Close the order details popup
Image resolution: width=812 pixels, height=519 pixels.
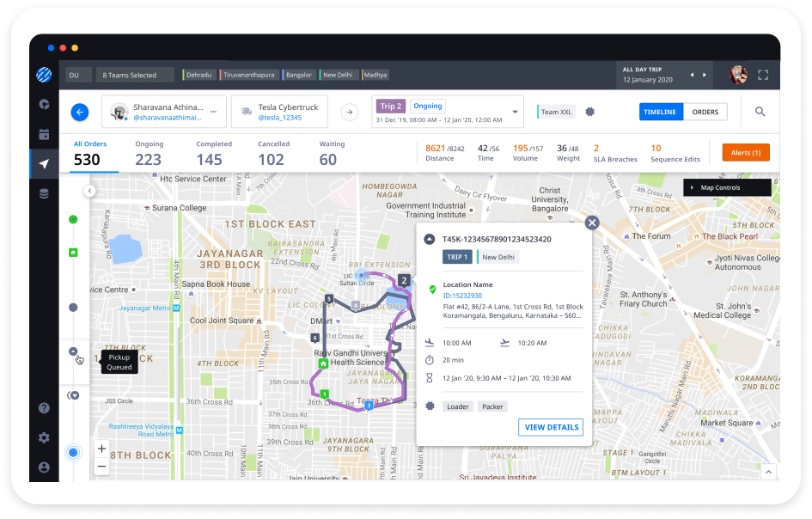pos(591,223)
